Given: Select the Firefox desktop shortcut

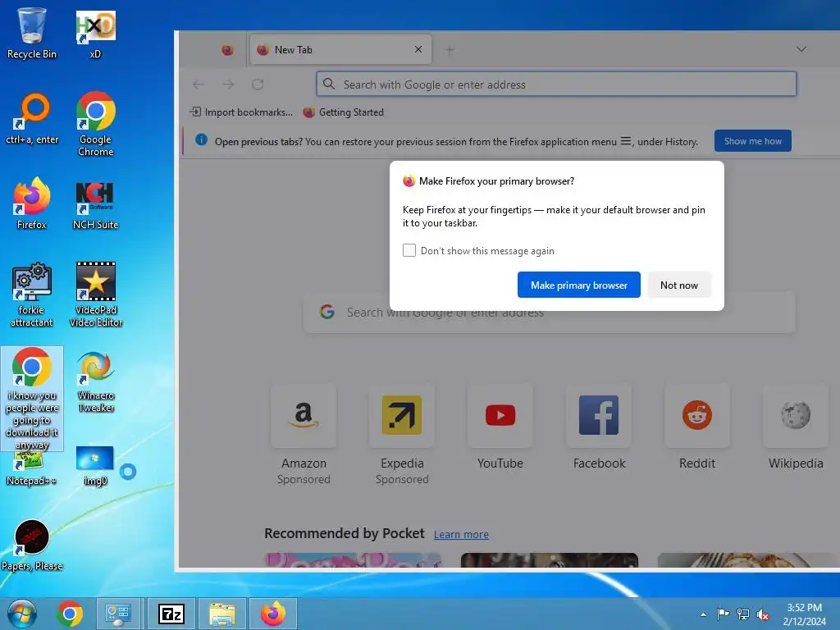Looking at the screenshot, I should [x=32, y=204].
